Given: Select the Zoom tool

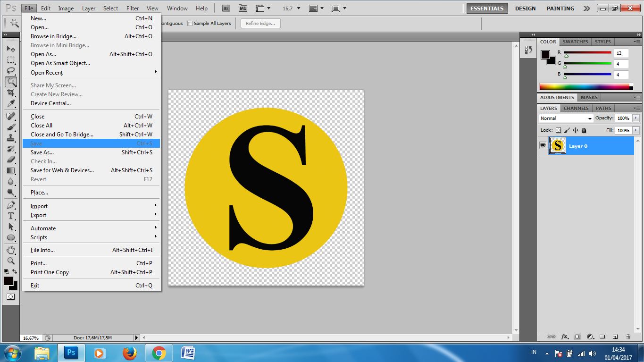Looking at the screenshot, I should tap(11, 260).
